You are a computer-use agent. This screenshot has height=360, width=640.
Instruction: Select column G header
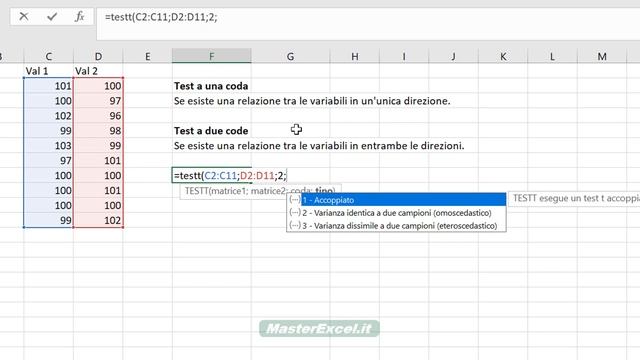coord(290,56)
